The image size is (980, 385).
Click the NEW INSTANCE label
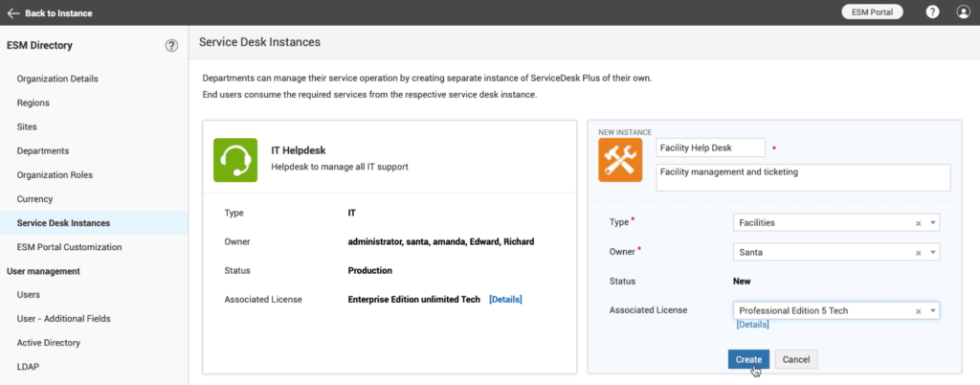click(x=625, y=132)
